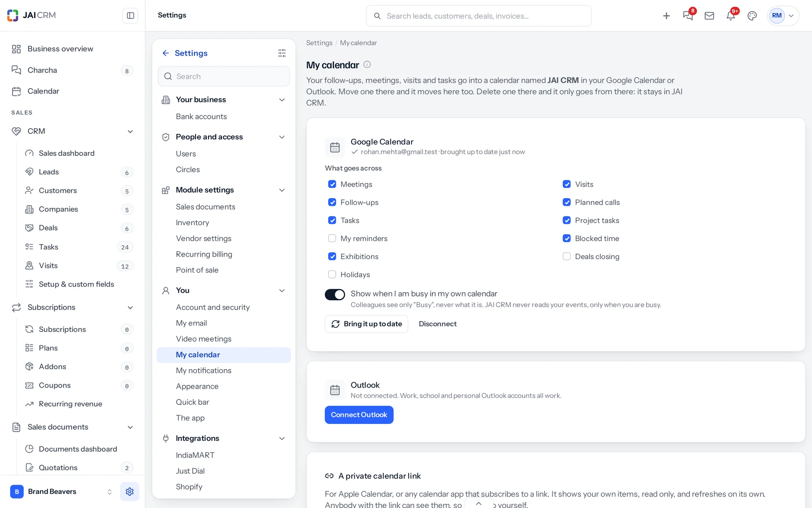Open Charcha in the sidebar
Viewport: 812px width, 508px height.
click(x=72, y=70)
